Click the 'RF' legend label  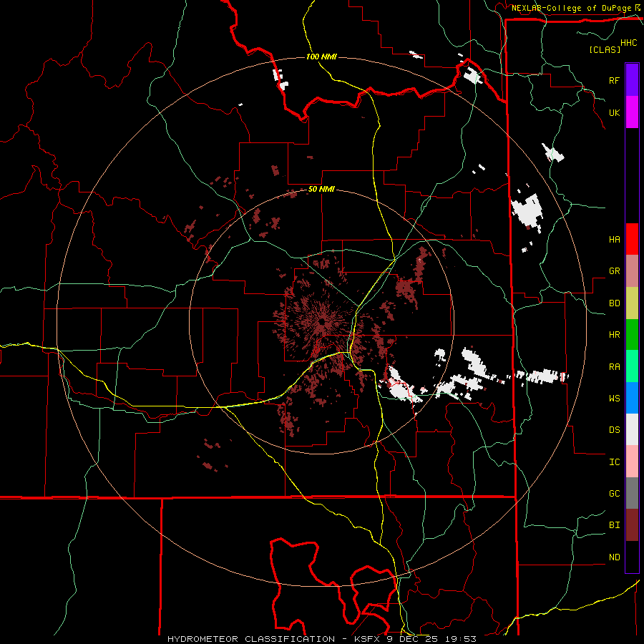(614, 80)
